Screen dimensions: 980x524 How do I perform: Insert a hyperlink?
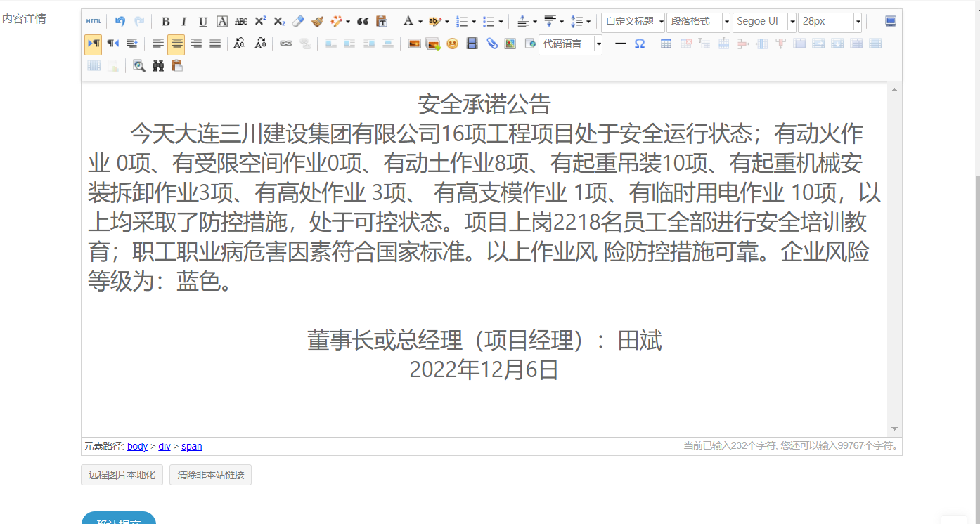click(286, 44)
